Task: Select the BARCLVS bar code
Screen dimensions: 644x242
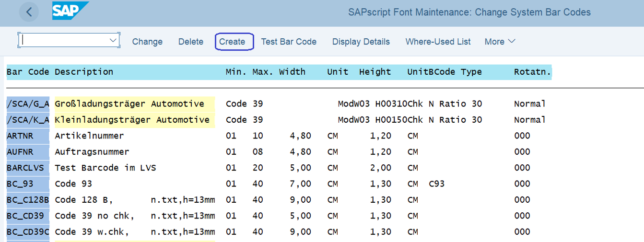Action: coord(28,168)
